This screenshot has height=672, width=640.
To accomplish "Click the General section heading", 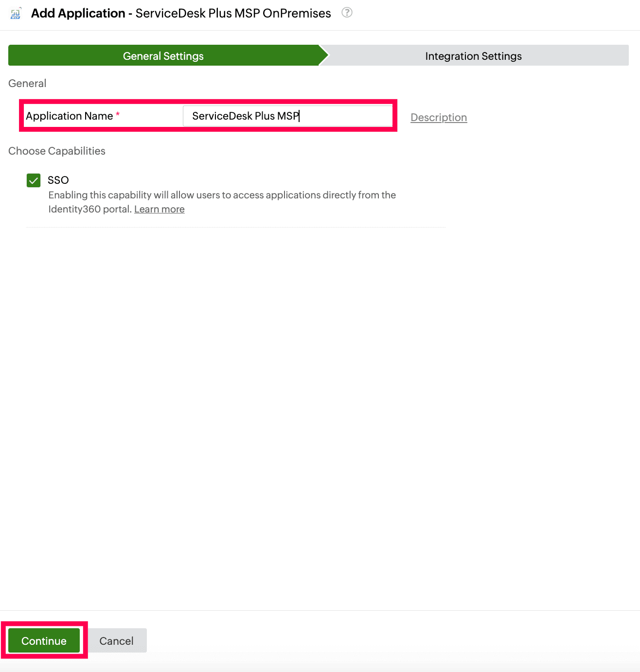I will pos(27,83).
